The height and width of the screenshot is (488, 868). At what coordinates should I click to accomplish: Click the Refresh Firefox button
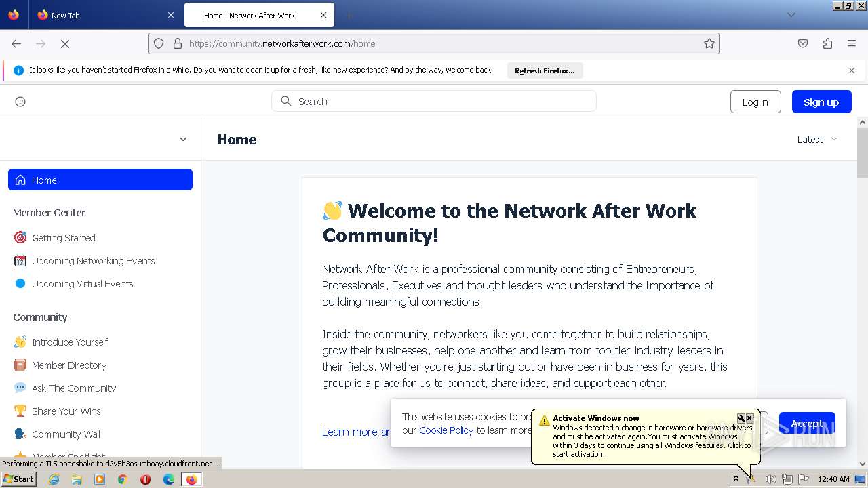545,70
